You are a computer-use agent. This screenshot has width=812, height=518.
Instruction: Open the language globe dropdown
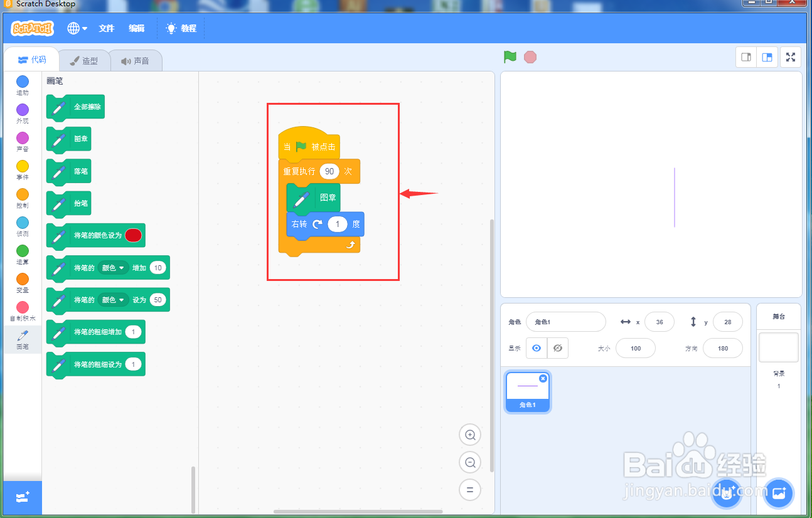[x=77, y=28]
